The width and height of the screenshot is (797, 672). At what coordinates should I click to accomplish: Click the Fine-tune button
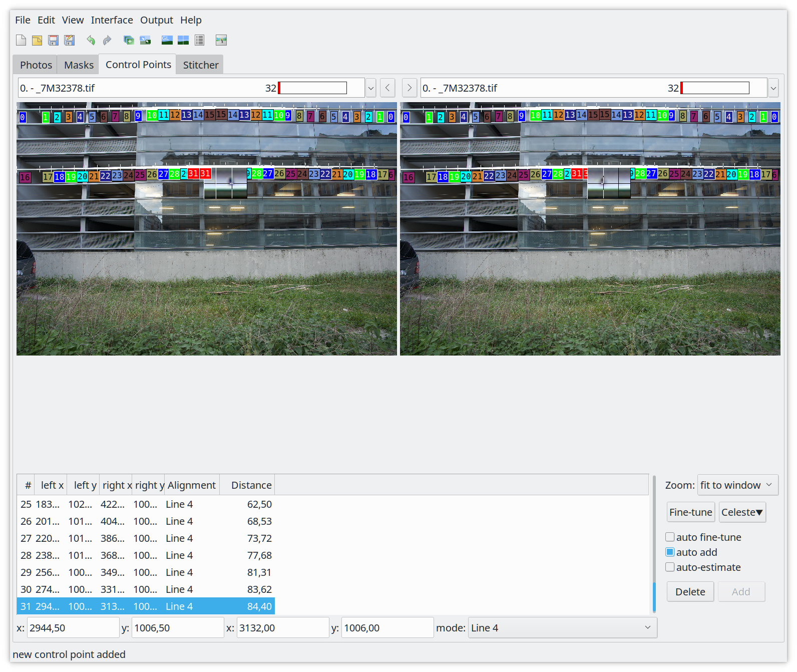[690, 512]
